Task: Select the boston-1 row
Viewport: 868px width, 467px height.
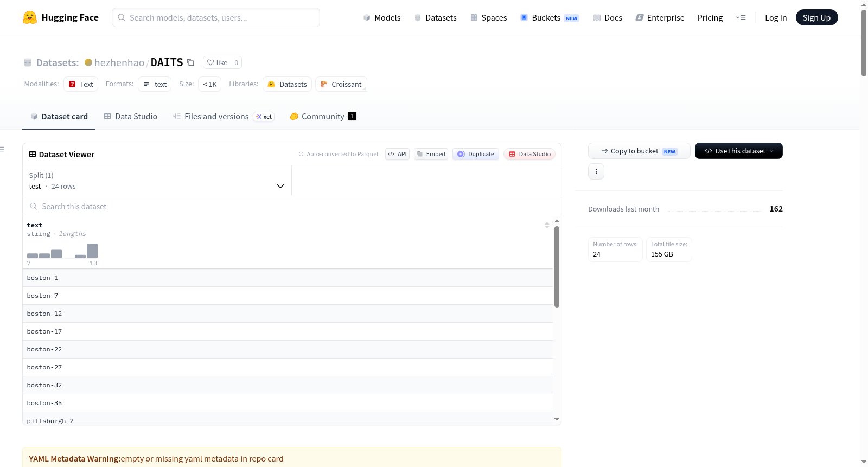Action: pyautogui.click(x=288, y=278)
